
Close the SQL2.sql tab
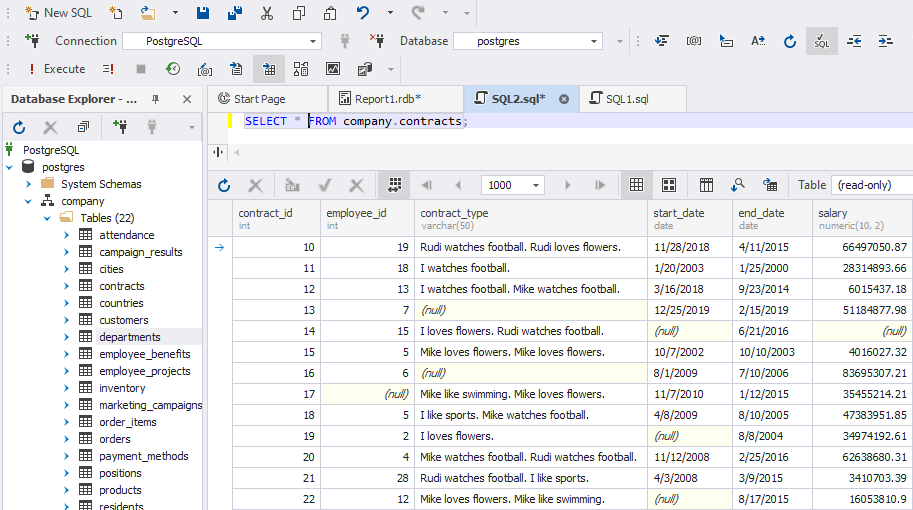(564, 99)
